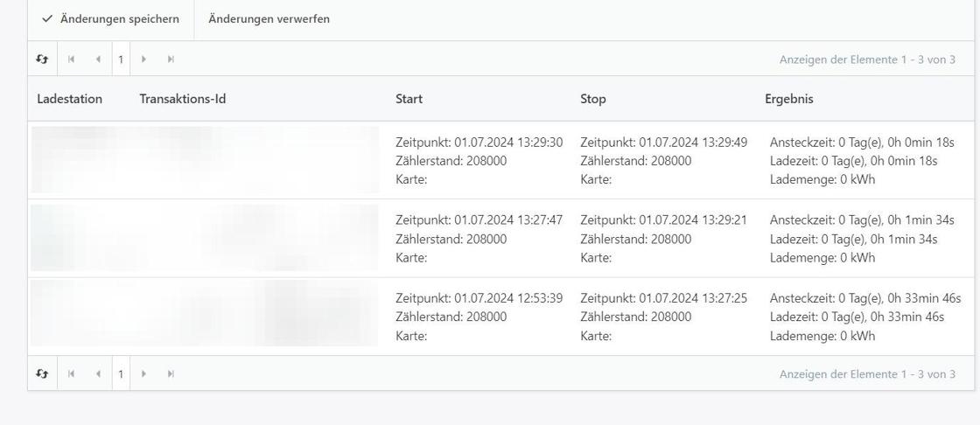Sort by Ladestation column header
Image resolution: width=980 pixels, height=425 pixels.
tap(69, 99)
